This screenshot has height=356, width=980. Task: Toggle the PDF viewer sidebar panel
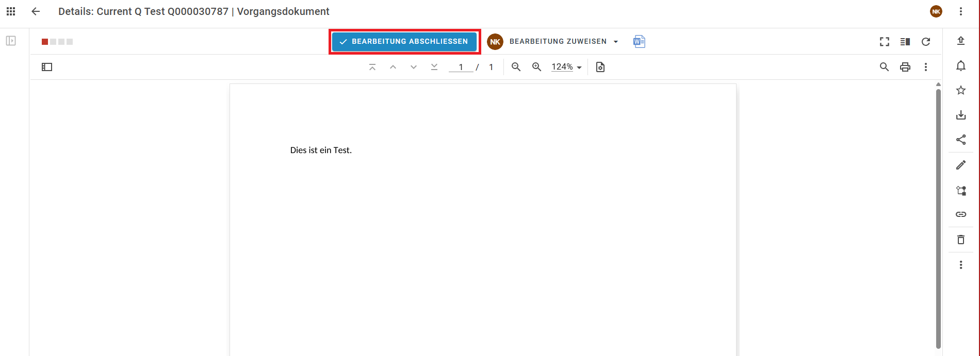[47, 67]
